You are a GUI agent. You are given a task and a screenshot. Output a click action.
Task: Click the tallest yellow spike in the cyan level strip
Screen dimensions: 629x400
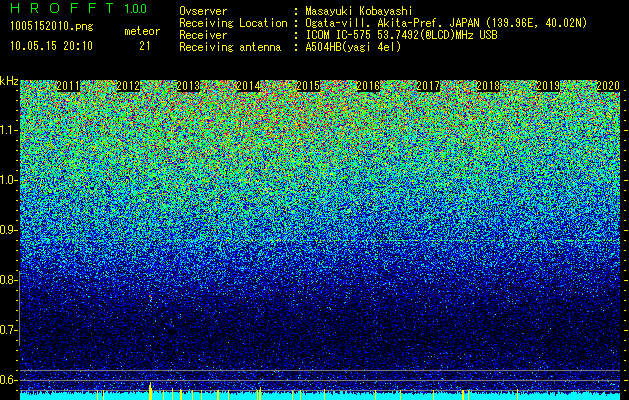[x=150, y=391]
